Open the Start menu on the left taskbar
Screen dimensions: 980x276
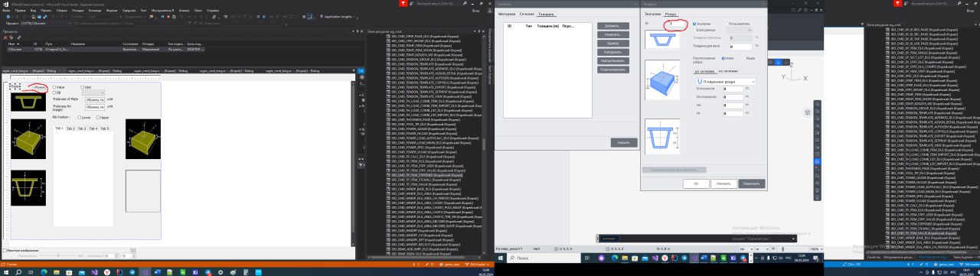(x=6, y=272)
